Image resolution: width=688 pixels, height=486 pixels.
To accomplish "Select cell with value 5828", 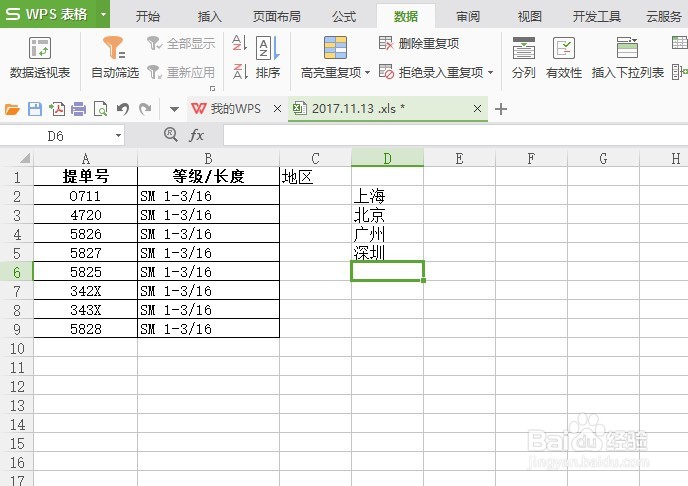I will (x=86, y=329).
